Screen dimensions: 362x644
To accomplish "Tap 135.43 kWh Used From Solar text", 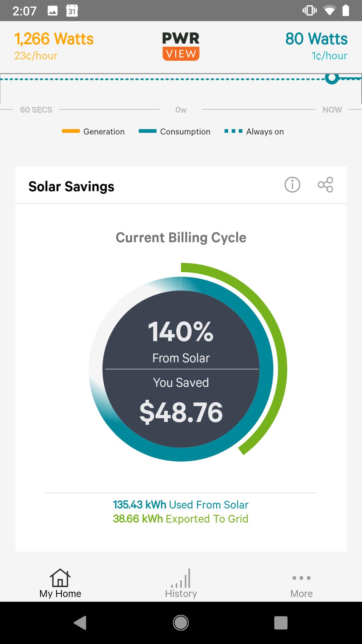I will [181, 504].
